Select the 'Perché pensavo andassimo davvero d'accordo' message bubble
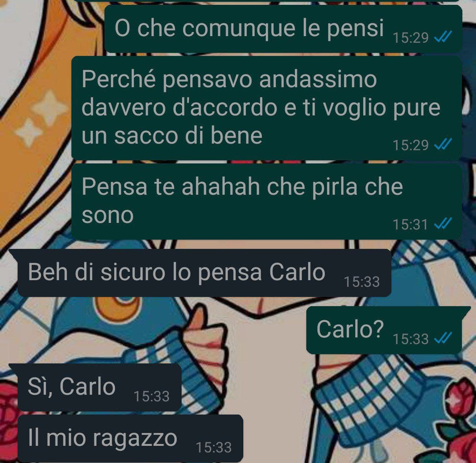Image resolution: width=476 pixels, height=463 pixels. (267, 107)
